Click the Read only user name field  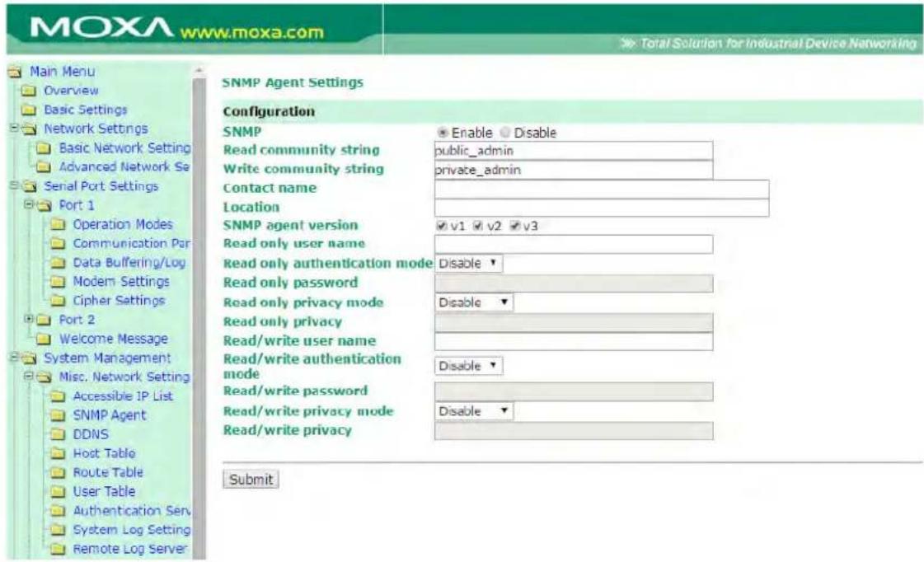click(574, 245)
